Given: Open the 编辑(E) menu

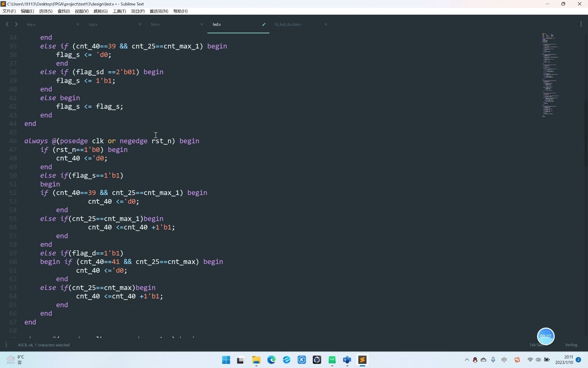Looking at the screenshot, I should 28,11.
